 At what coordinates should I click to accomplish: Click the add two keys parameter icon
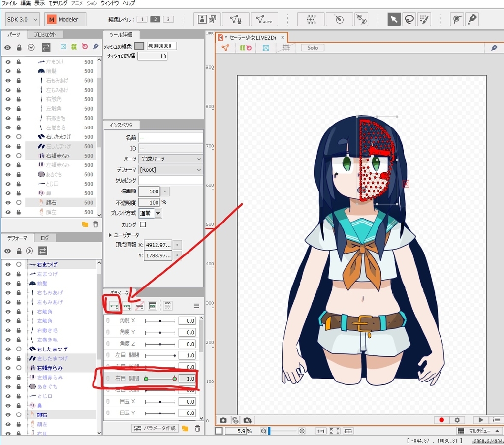[114, 306]
